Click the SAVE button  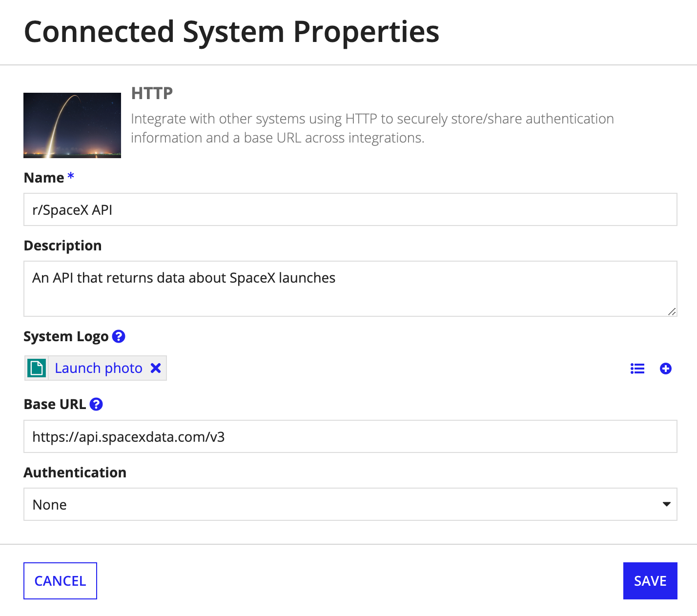(650, 581)
